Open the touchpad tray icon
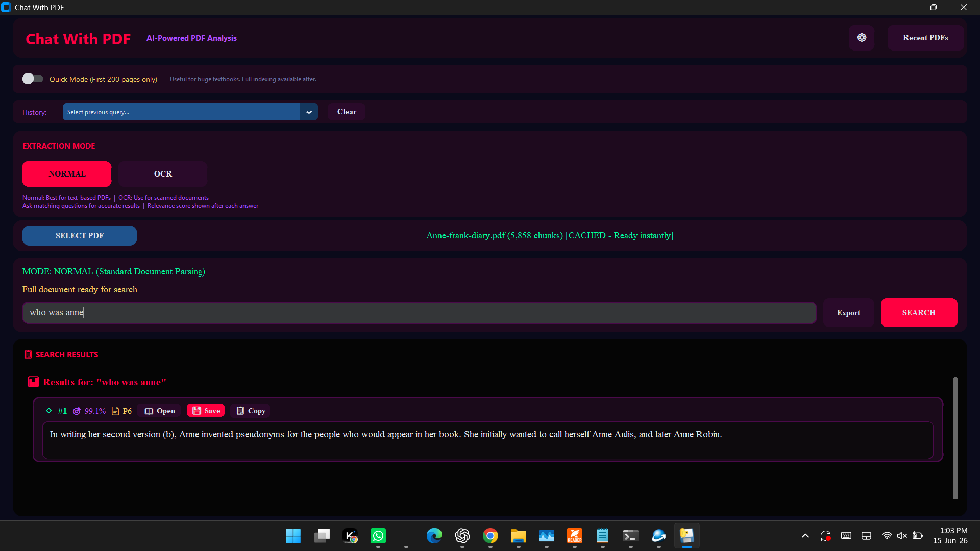Screen dimensions: 980x551 pyautogui.click(x=867, y=536)
